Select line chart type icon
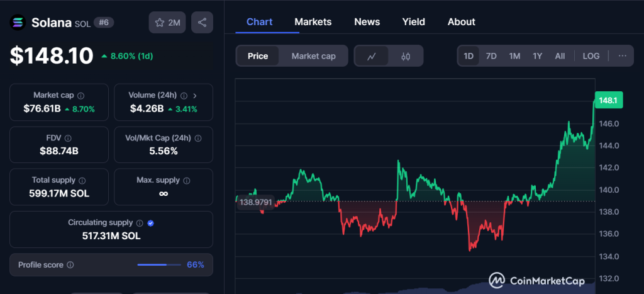 [371, 56]
